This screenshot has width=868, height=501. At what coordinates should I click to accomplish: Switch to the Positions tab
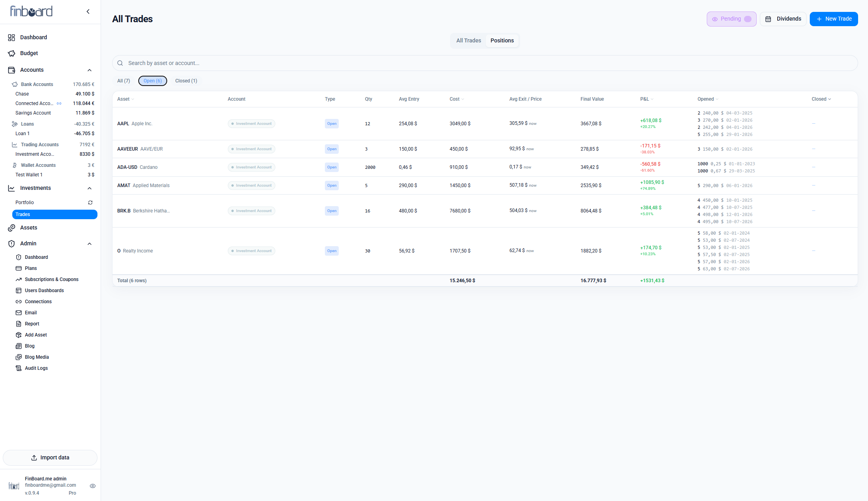coord(502,40)
